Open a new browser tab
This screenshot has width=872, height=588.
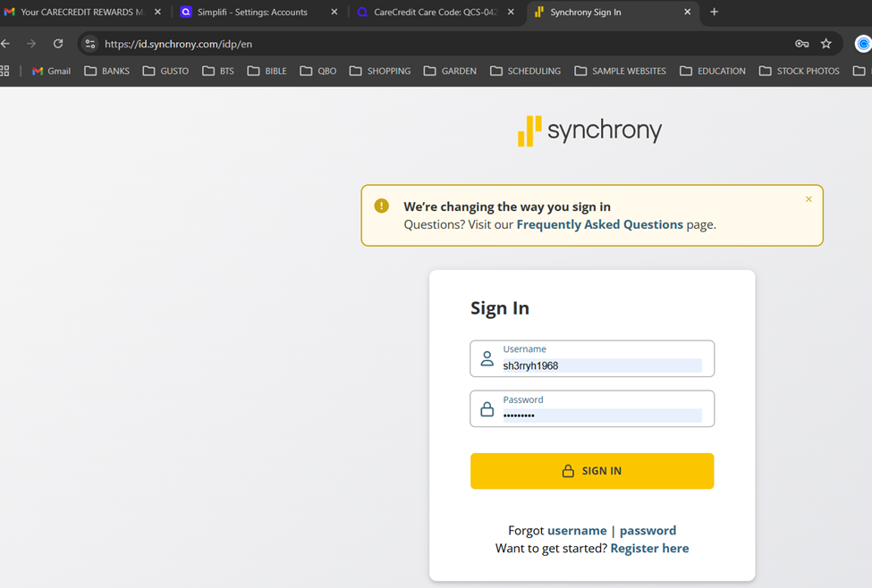pyautogui.click(x=714, y=12)
